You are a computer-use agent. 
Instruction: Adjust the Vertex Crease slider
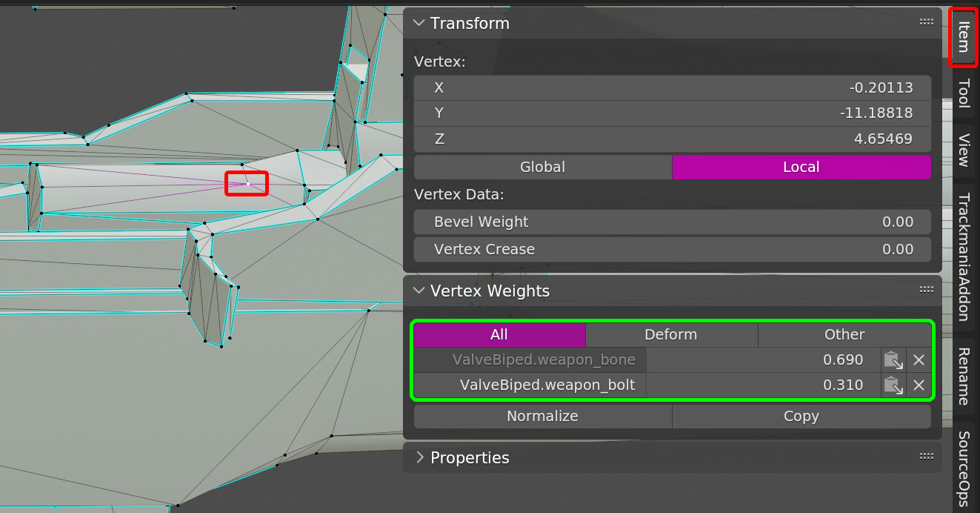(673, 249)
